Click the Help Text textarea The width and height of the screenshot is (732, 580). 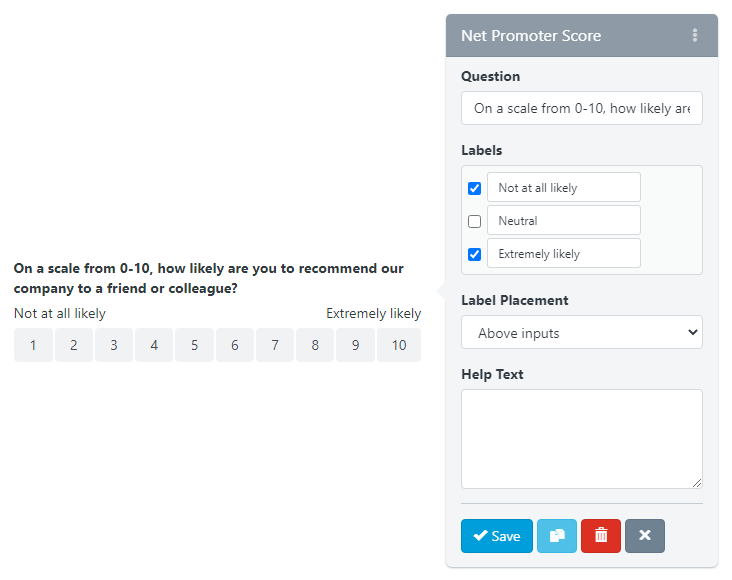[582, 439]
